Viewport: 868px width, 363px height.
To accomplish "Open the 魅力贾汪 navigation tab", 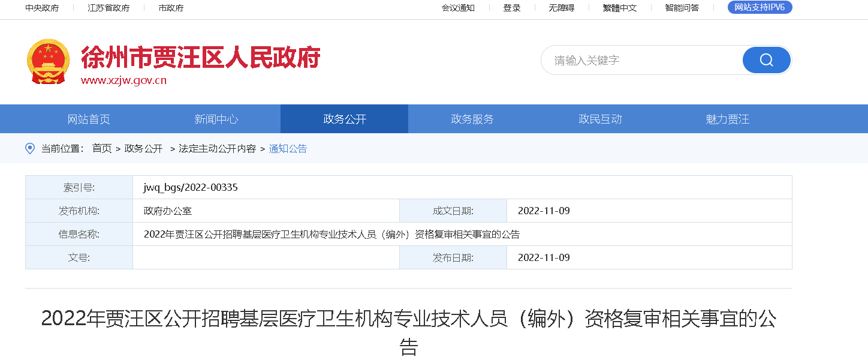I will coord(728,119).
